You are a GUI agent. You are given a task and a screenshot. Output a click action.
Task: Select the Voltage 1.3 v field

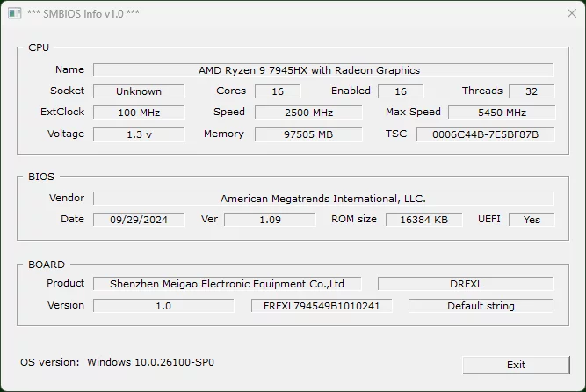pyautogui.click(x=139, y=134)
